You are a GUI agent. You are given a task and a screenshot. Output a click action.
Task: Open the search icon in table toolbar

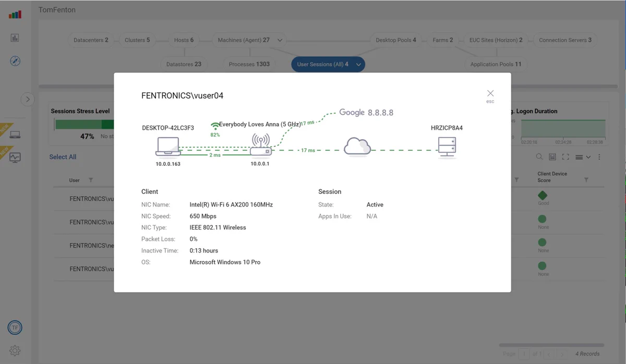coord(539,157)
